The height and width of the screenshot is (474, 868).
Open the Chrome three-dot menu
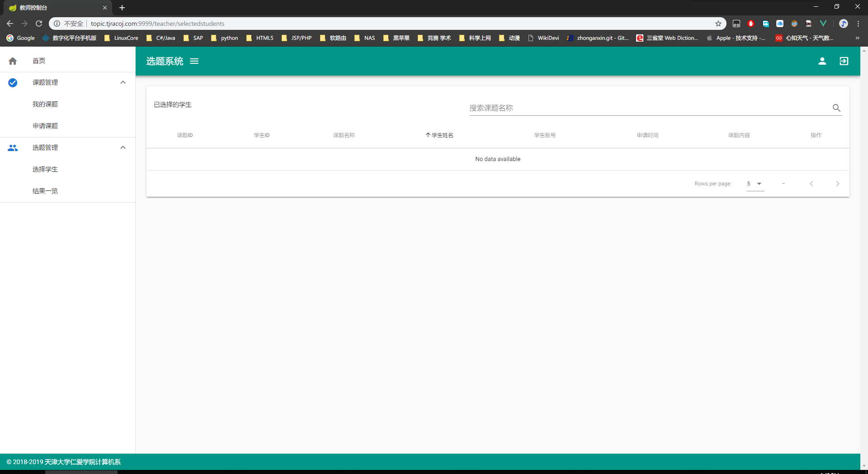click(859, 24)
